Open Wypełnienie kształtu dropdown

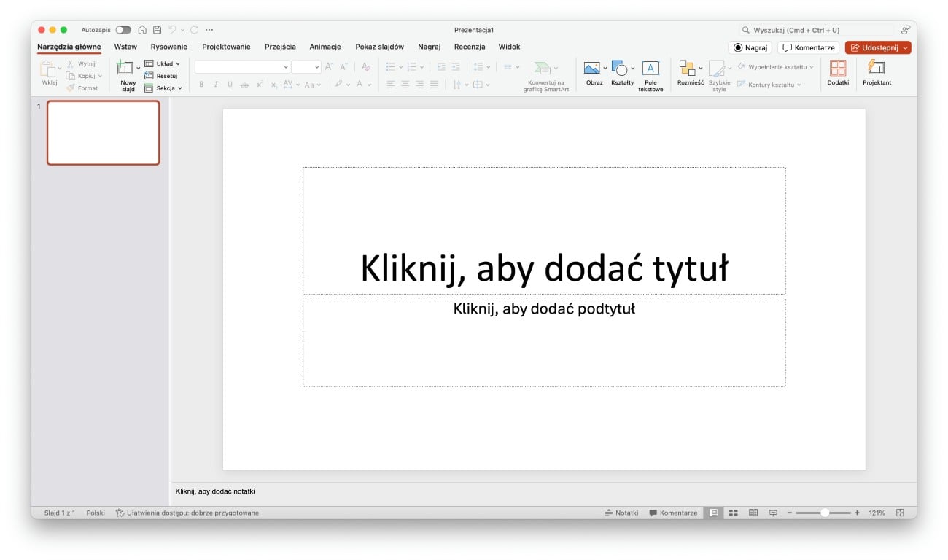point(775,67)
